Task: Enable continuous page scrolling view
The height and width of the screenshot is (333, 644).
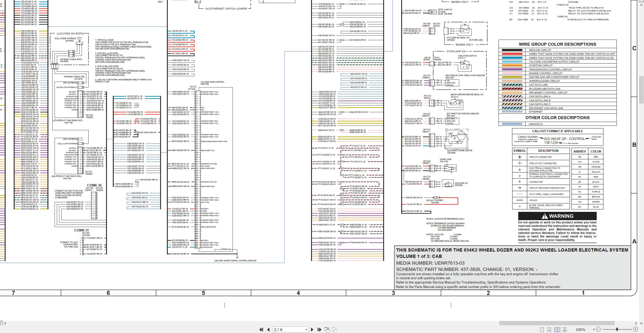Action: 549,329
